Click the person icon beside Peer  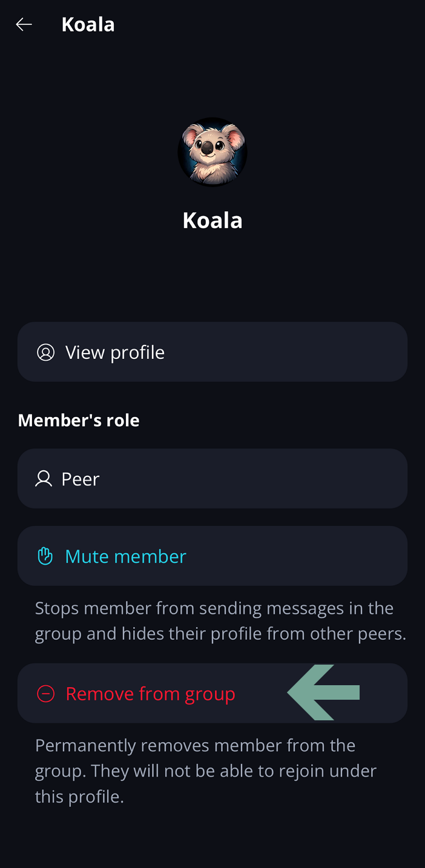coord(44,479)
